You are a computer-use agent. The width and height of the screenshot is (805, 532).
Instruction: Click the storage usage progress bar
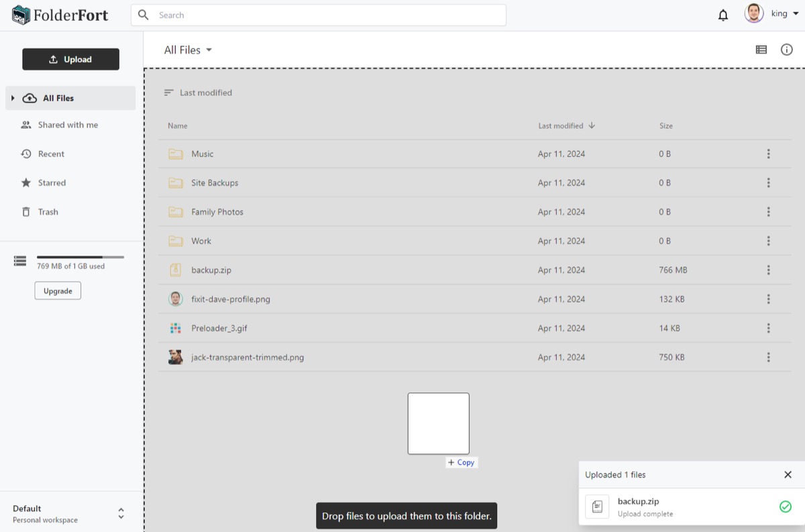point(80,257)
